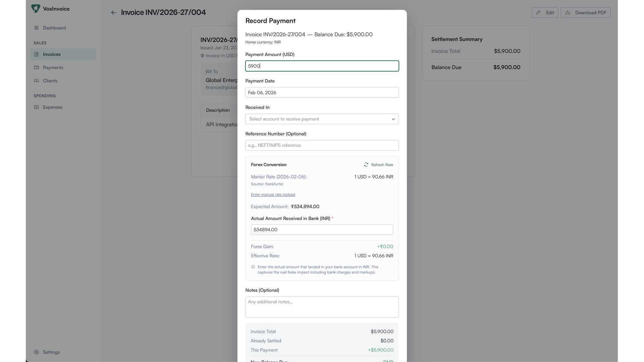
Task: Click the Clients people icon in sidebar
Action: 36,81
